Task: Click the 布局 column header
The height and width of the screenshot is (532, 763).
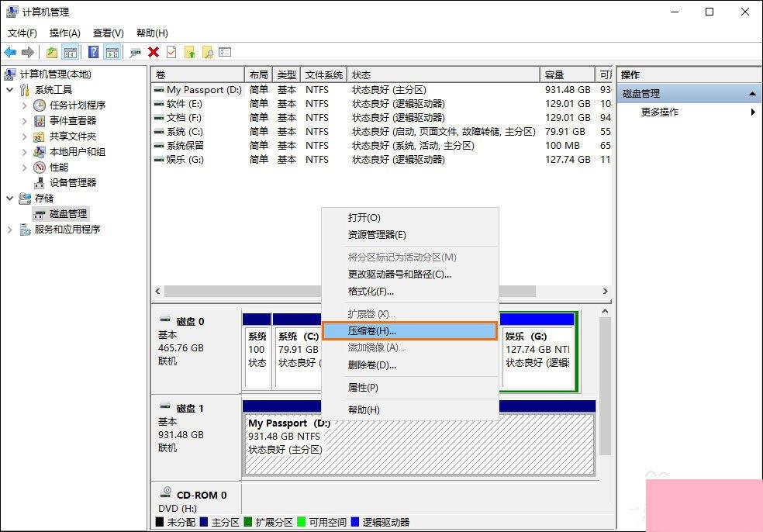Action: point(258,75)
